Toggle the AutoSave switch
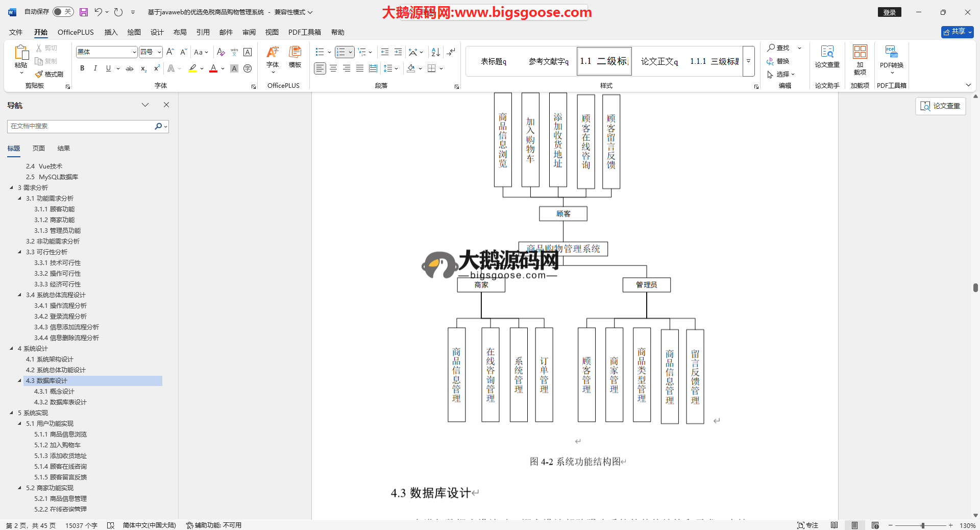Screen dimensions: 980x530 [63, 12]
